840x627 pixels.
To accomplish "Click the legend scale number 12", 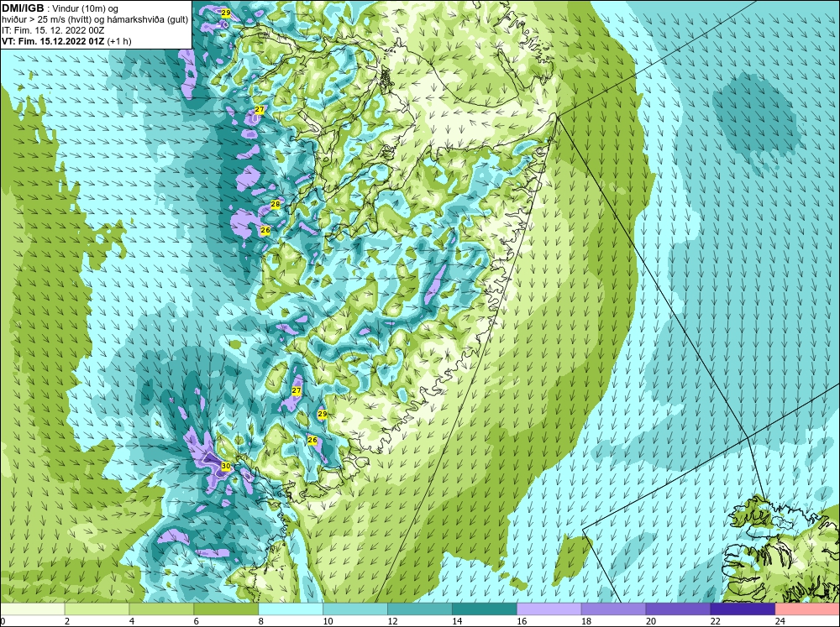I will point(392,621).
